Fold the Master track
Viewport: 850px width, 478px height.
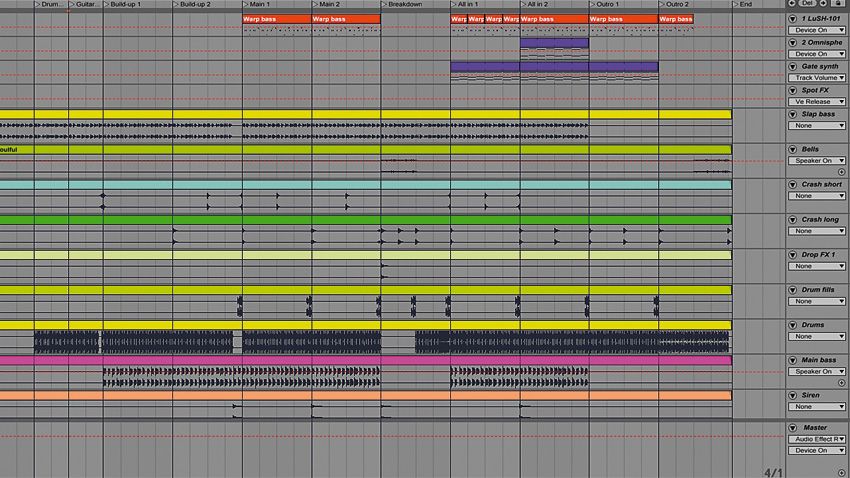click(x=793, y=428)
